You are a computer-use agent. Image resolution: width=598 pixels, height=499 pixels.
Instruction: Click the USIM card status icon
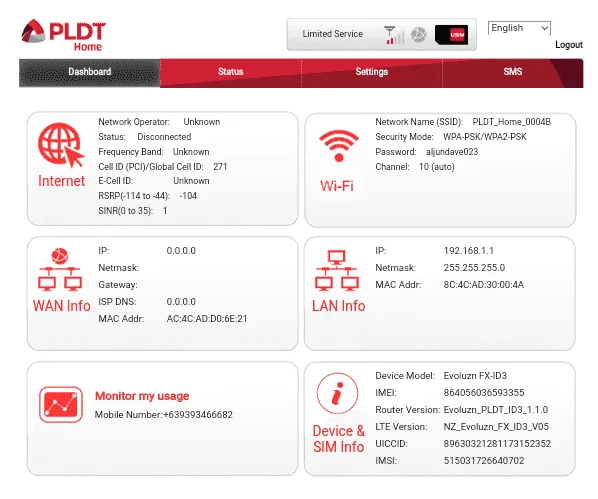tap(452, 35)
